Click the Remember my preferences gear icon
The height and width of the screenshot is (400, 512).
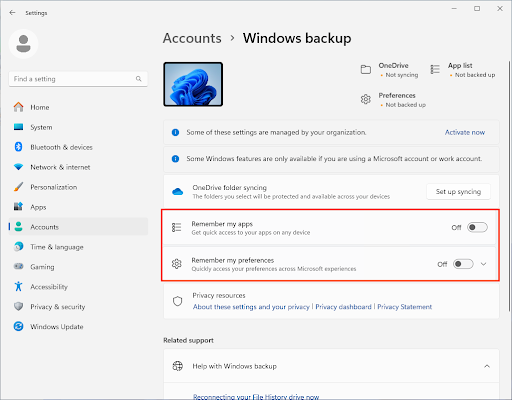(x=176, y=264)
